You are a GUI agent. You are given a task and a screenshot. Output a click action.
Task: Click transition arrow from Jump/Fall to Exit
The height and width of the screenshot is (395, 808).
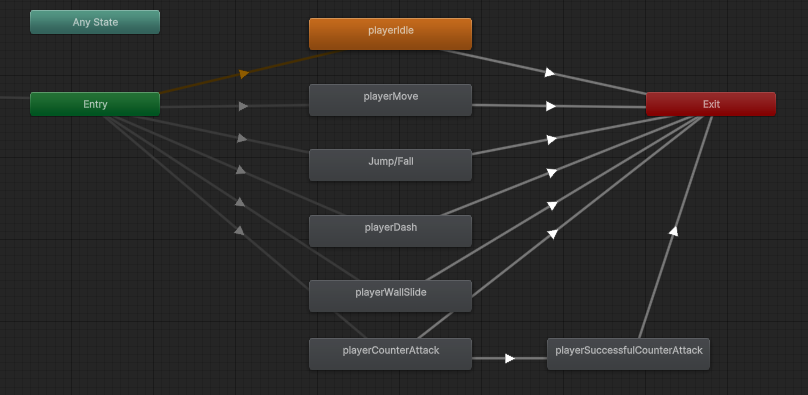[x=551, y=140]
